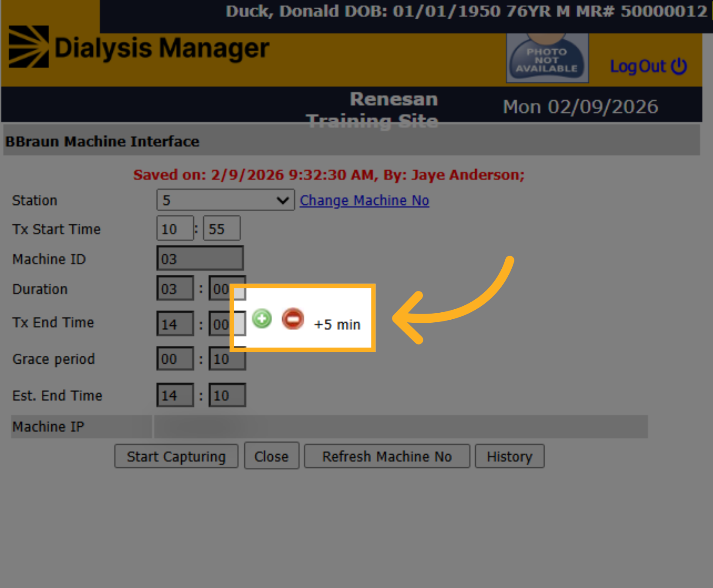This screenshot has height=588, width=713.
Task: Click the Change Machine No link
Action: point(364,200)
